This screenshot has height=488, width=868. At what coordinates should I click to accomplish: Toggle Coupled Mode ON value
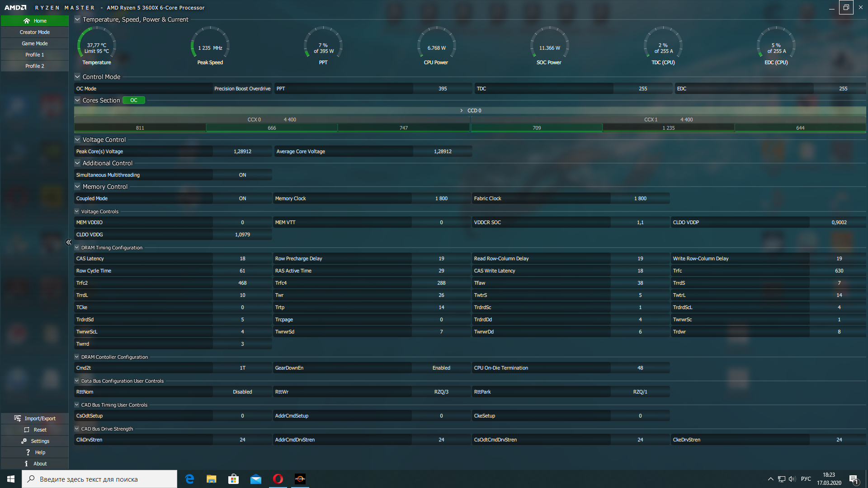242,198
